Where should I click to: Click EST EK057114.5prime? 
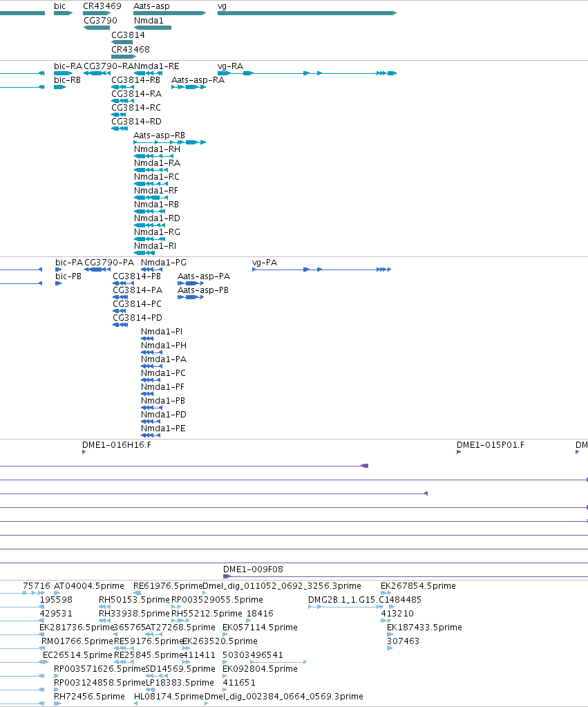point(225,635)
